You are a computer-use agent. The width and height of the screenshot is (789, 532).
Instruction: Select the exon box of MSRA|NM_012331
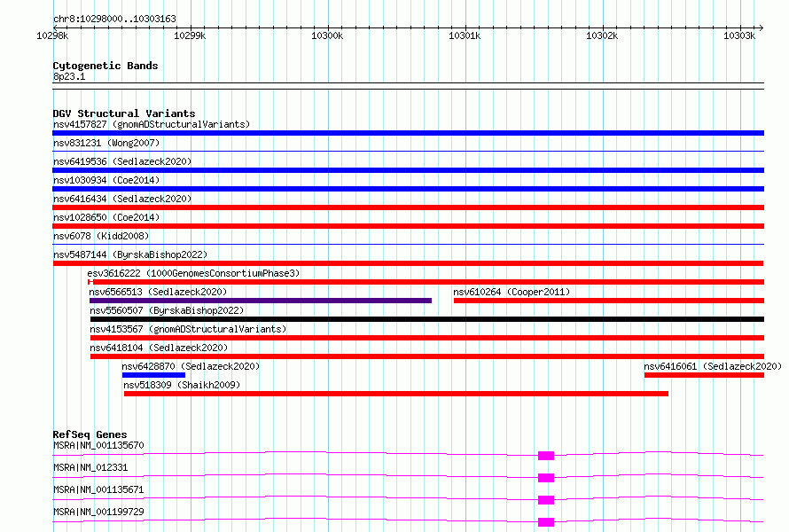[546, 478]
